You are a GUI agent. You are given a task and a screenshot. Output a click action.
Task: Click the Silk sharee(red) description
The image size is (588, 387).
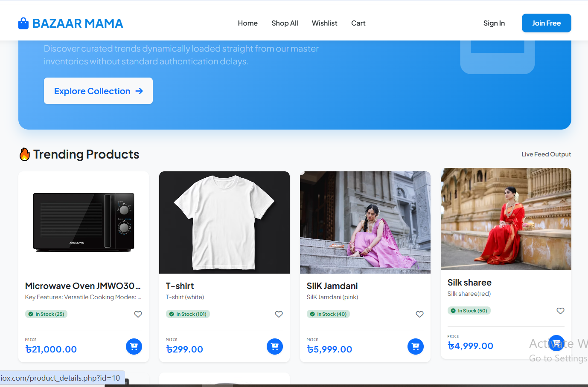469,294
